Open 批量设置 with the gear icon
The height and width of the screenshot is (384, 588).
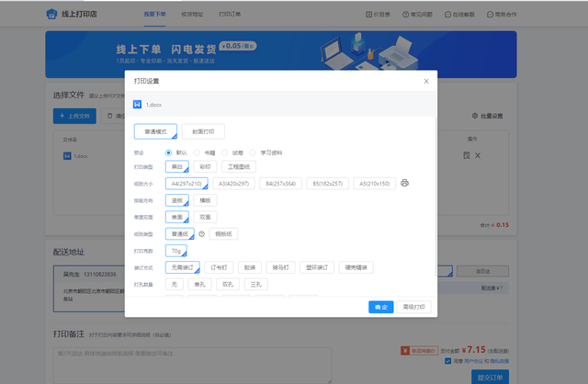[x=475, y=117]
